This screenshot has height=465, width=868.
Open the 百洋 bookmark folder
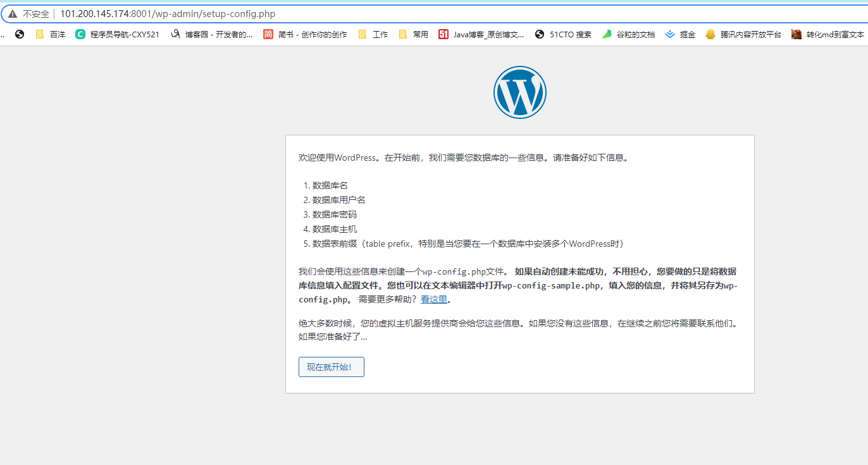(51, 35)
